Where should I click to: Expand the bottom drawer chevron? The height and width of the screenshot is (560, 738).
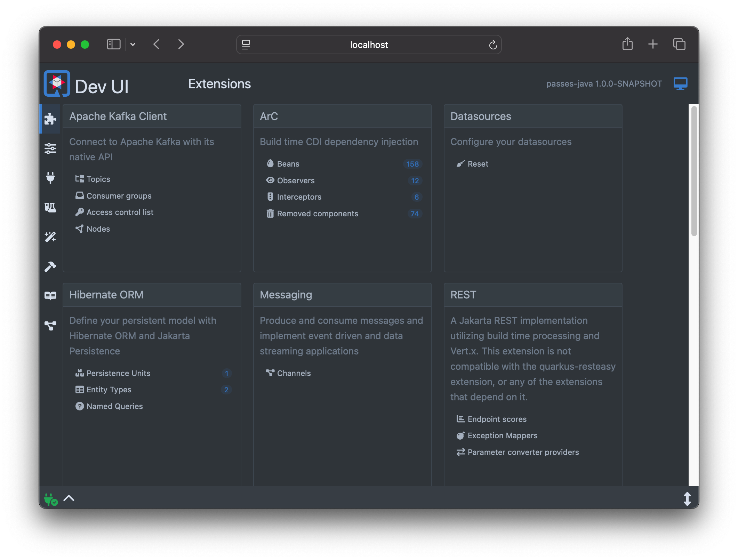pos(69,498)
